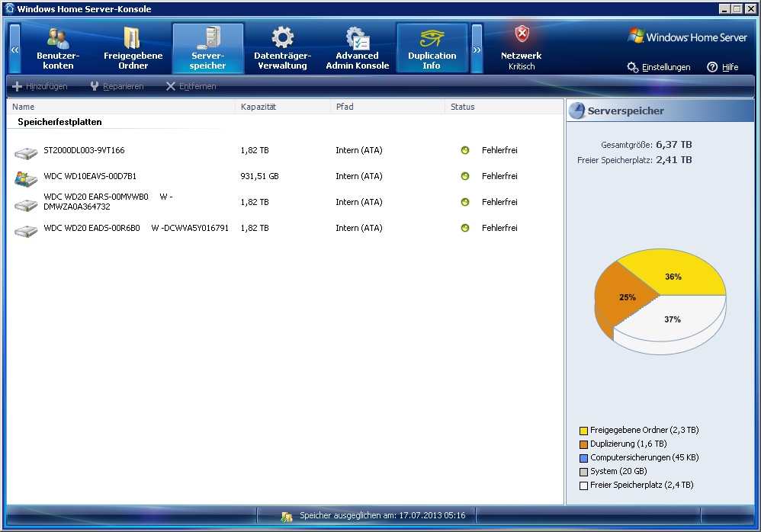Screen dimensions: 761x532
Task: Click the Speicher ausgeglichen status text
Action: click(x=383, y=515)
